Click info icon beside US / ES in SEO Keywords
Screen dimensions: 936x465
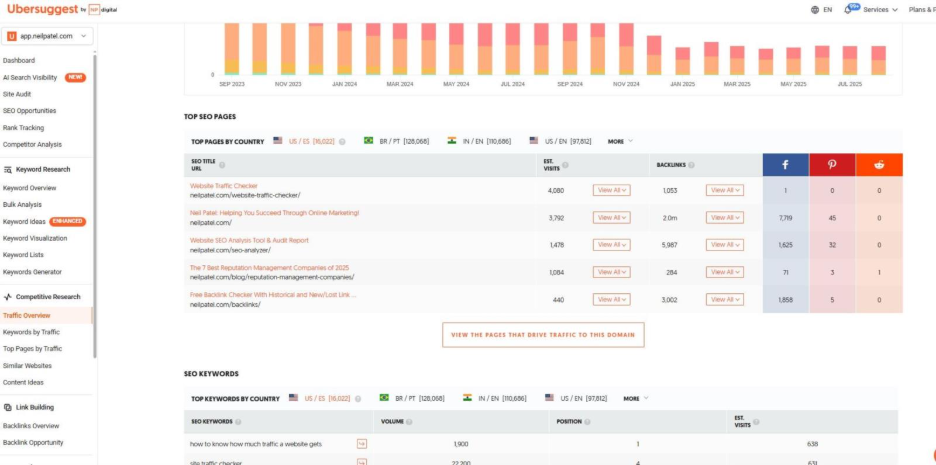(358, 398)
